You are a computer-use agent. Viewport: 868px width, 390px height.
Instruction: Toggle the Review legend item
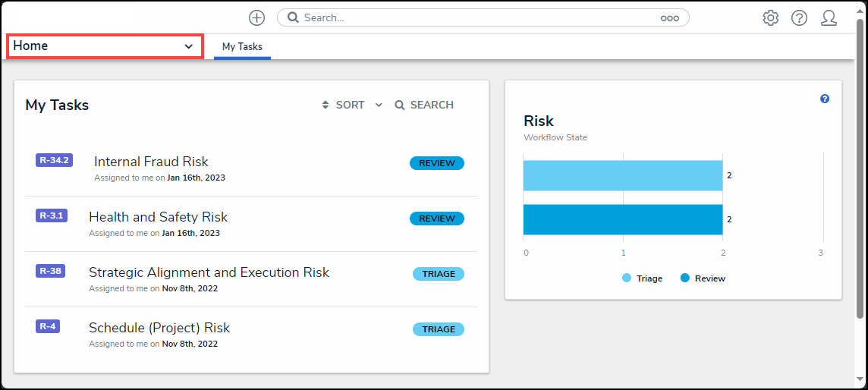[703, 278]
